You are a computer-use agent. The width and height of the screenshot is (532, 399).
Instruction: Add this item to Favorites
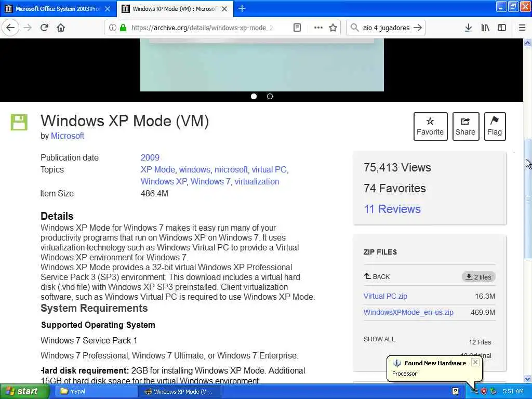coord(430,126)
